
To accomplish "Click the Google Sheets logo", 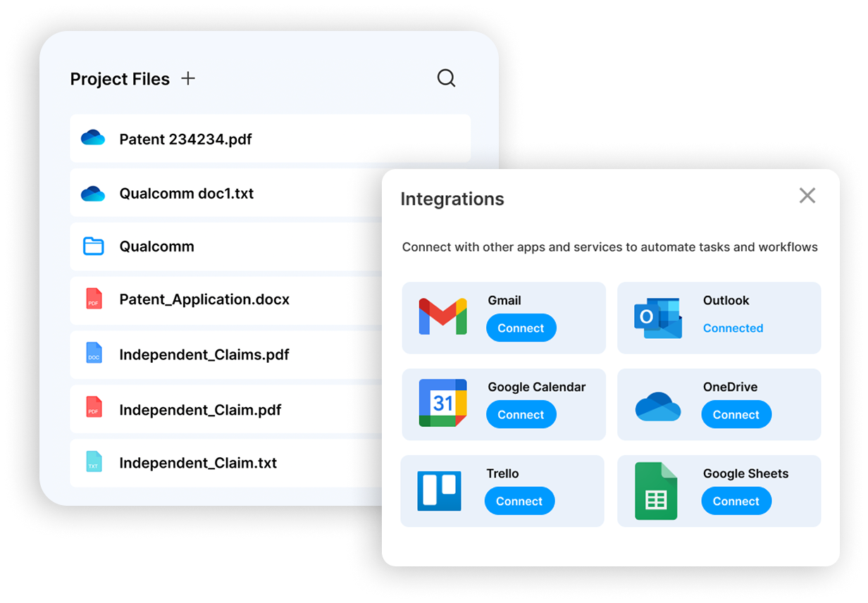I will (x=656, y=491).
